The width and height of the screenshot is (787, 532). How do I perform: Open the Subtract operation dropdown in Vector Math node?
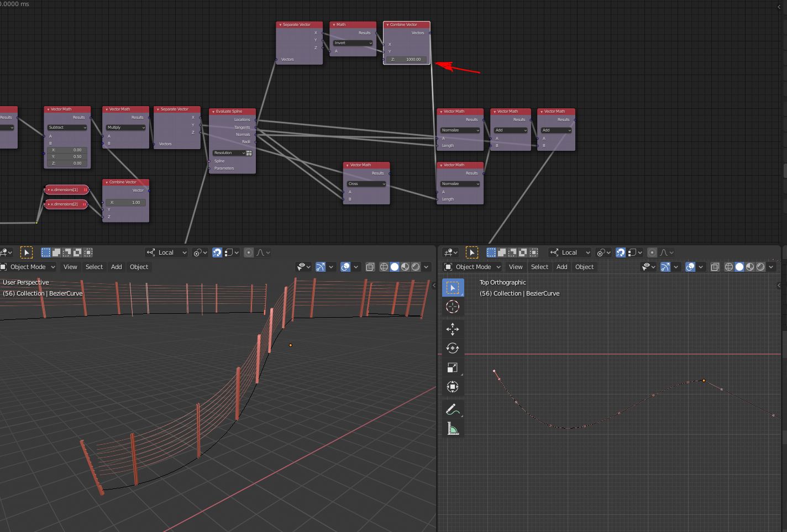[67, 128]
